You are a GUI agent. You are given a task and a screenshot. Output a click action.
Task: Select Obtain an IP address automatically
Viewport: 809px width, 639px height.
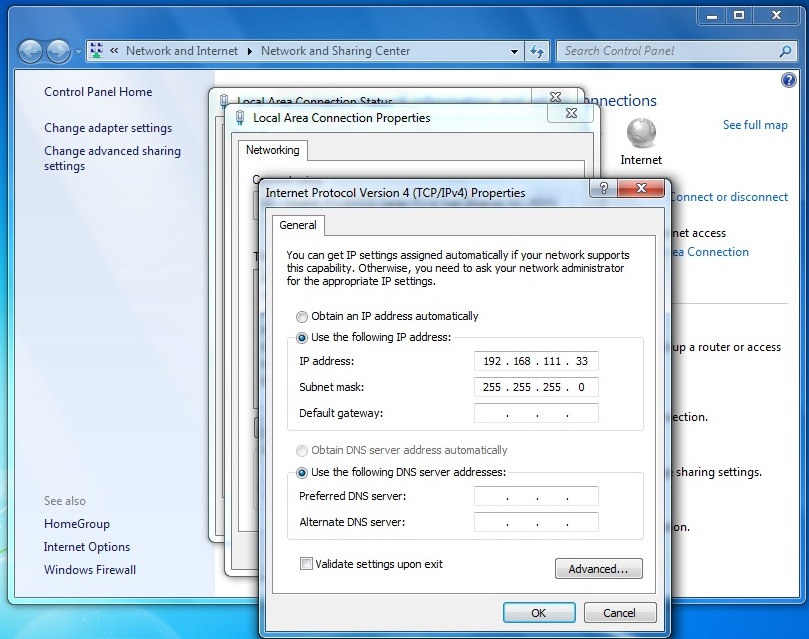[302, 316]
